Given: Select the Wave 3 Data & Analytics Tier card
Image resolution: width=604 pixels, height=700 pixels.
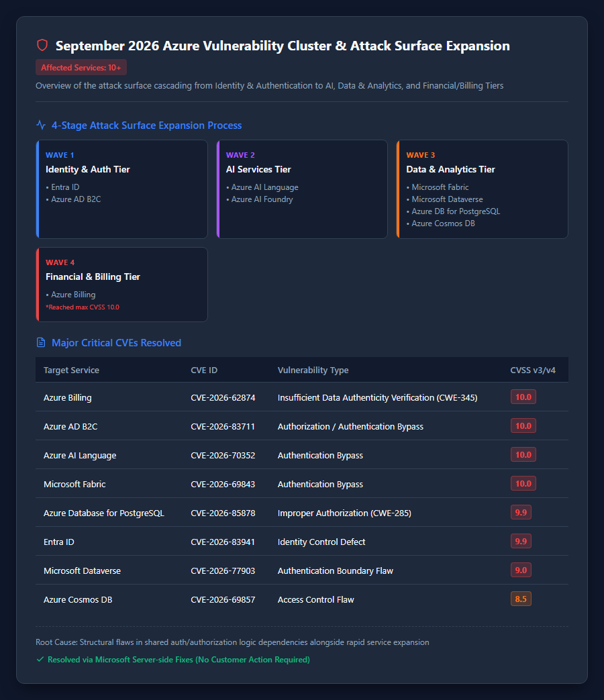Looking at the screenshot, I should pyautogui.click(x=482, y=189).
